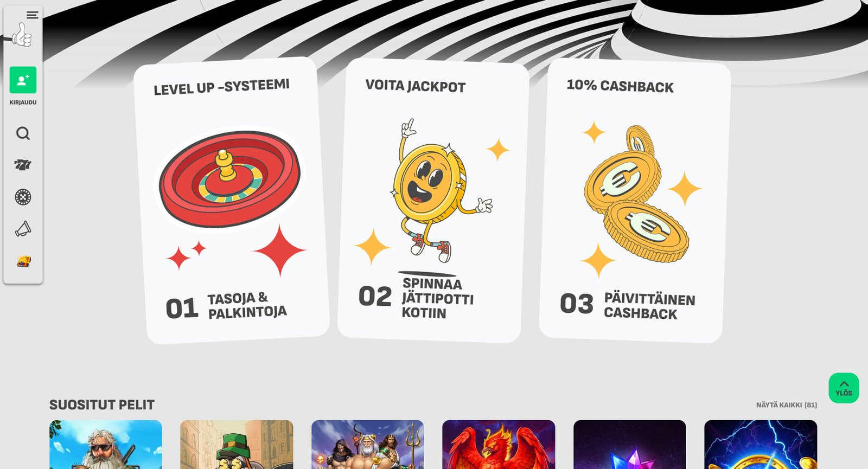Open the Voita Jackpot card
Screen dimensions: 868x469
tap(433, 200)
